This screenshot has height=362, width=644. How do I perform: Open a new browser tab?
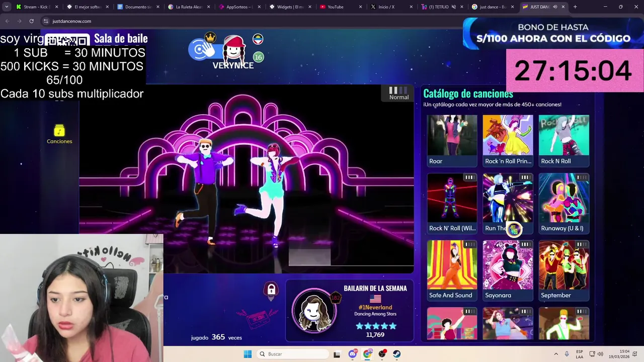(x=575, y=7)
